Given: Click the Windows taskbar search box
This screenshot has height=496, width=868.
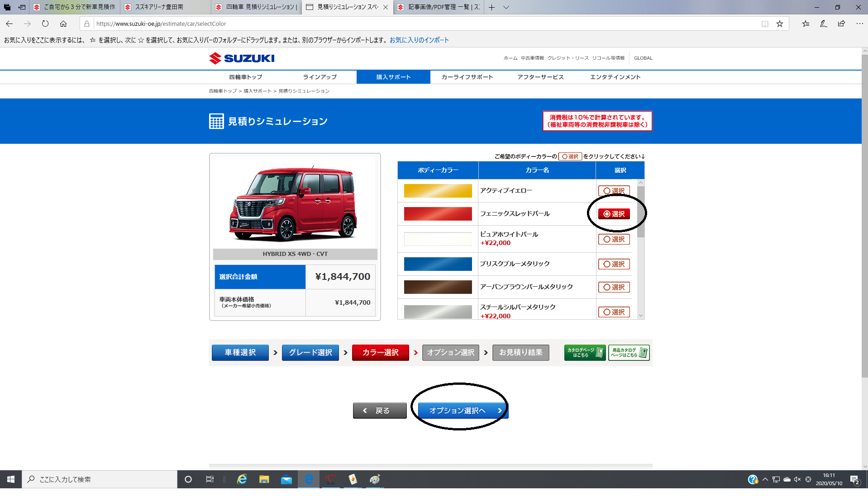Looking at the screenshot, I should click(x=100, y=479).
